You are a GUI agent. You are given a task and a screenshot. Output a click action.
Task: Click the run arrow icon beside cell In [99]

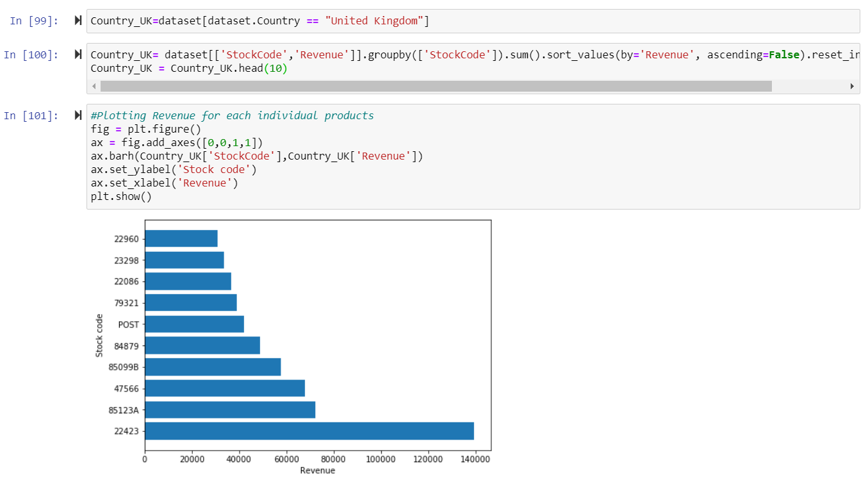pos(78,20)
